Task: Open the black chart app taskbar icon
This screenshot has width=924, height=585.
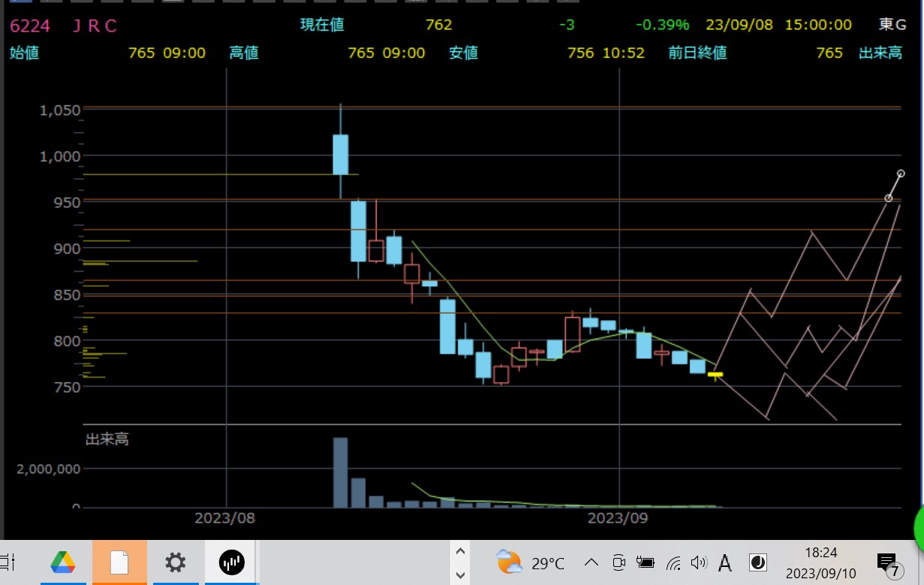Action: click(232, 562)
